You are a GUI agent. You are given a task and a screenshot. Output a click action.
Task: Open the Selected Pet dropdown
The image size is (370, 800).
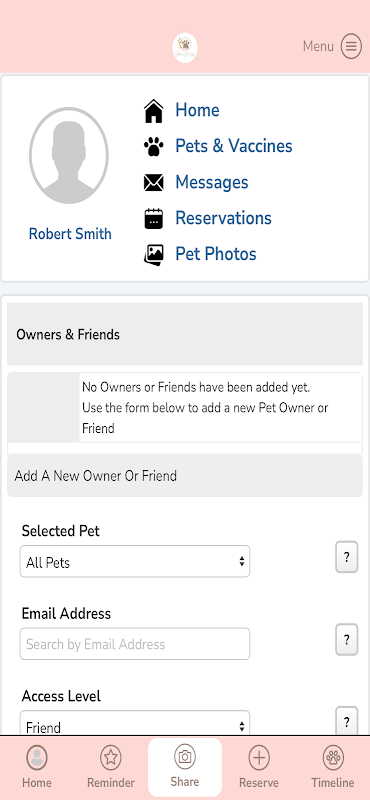[135, 562]
